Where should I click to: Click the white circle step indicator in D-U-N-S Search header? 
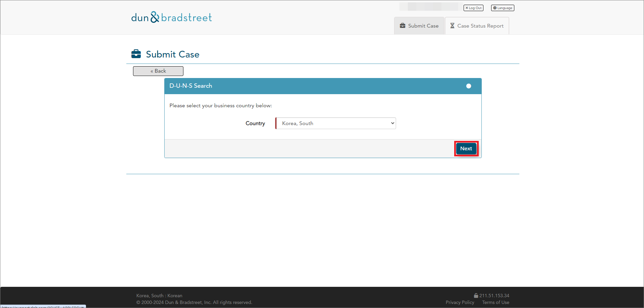(469, 86)
